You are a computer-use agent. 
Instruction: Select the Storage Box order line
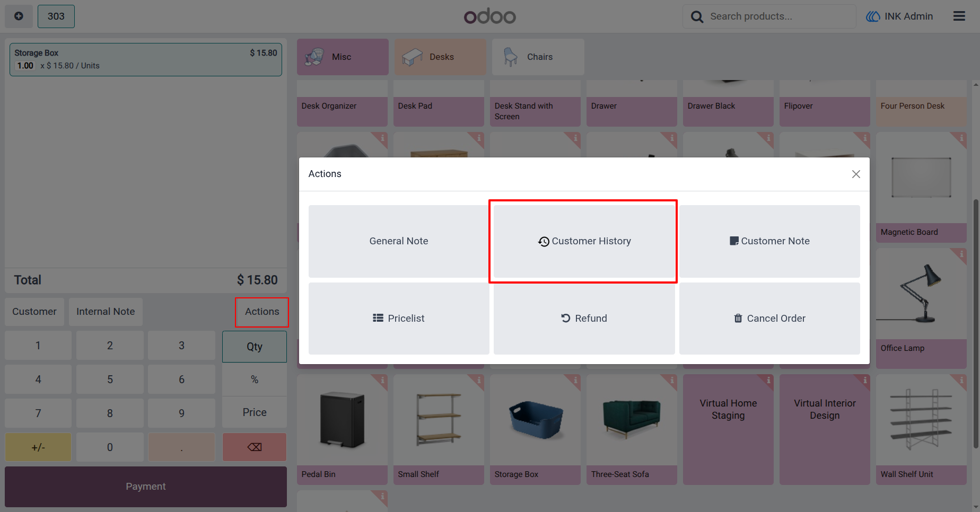(146, 59)
